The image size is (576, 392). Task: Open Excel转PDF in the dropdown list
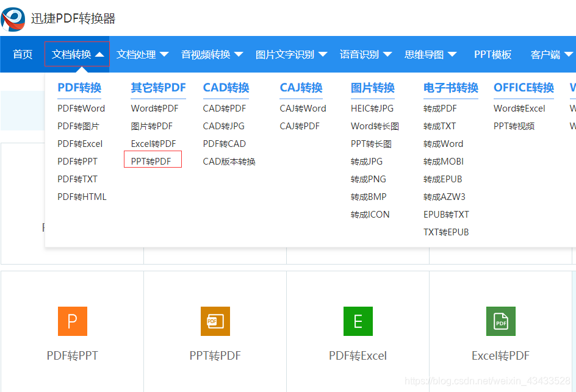(154, 143)
